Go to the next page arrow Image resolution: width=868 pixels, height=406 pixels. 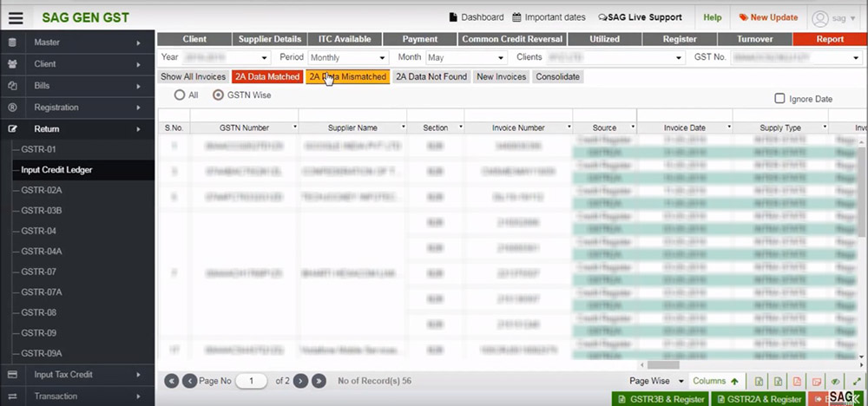tap(300, 381)
